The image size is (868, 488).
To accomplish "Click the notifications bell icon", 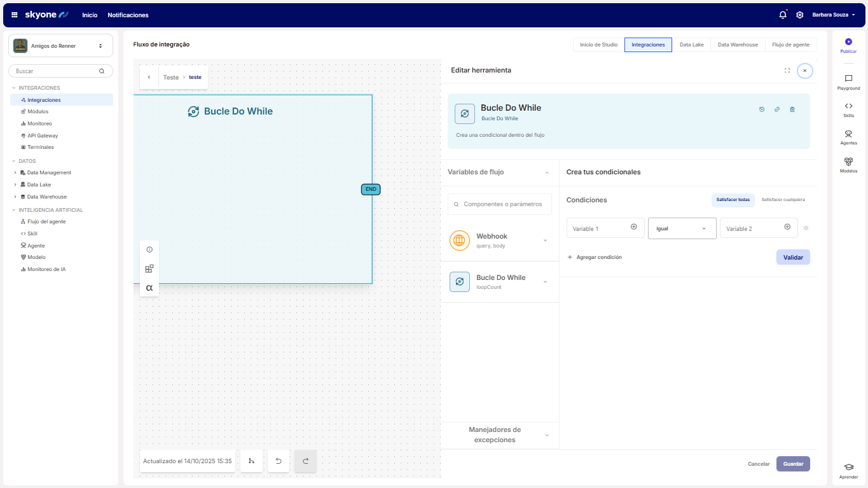I will [783, 15].
